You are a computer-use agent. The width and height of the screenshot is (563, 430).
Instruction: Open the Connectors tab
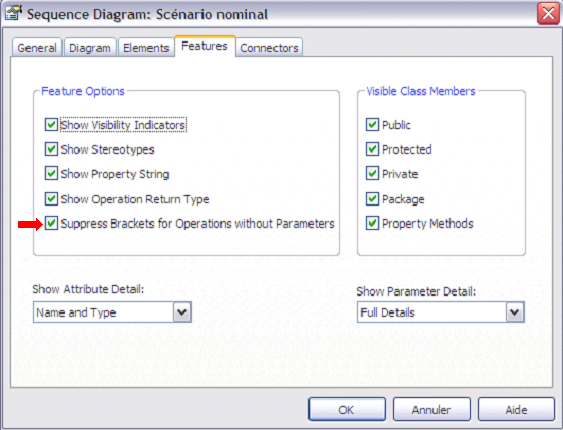pos(269,47)
